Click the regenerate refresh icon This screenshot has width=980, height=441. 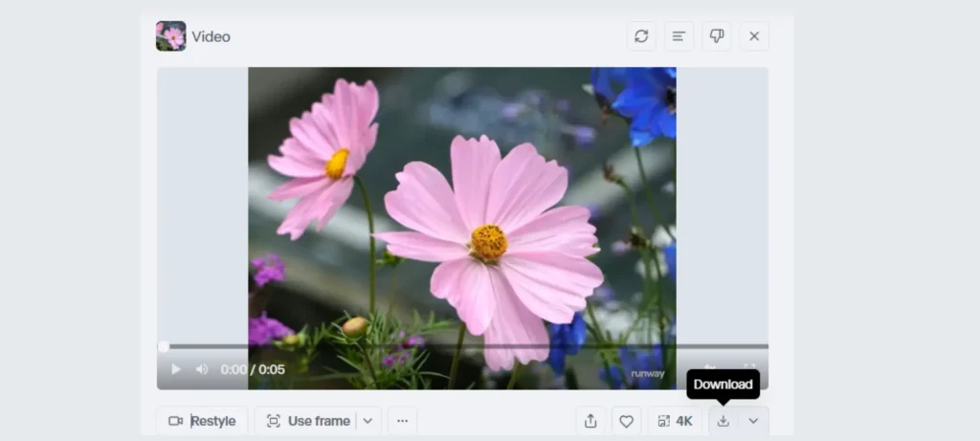click(641, 36)
